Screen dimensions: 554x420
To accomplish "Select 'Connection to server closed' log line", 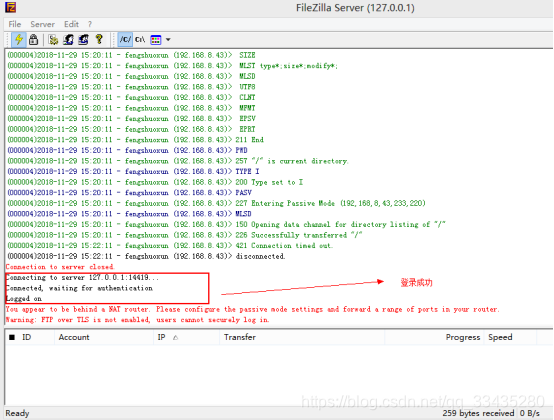I will (x=60, y=267).
